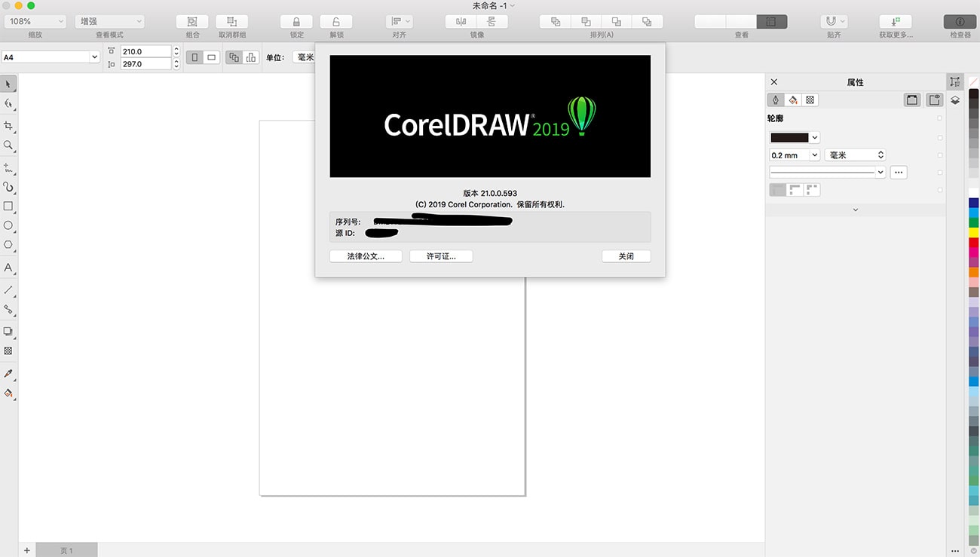This screenshot has width=980, height=557.
Task: Switch page to portrait orientation
Action: (x=195, y=57)
